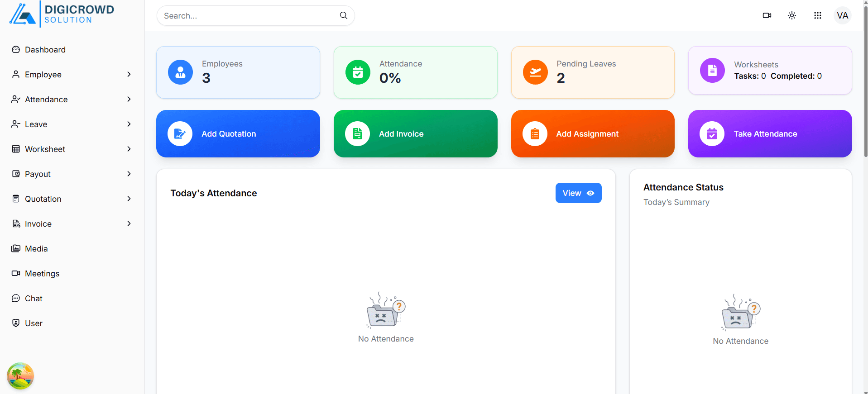Expand the Invoice submenu chevron

pos(129,223)
